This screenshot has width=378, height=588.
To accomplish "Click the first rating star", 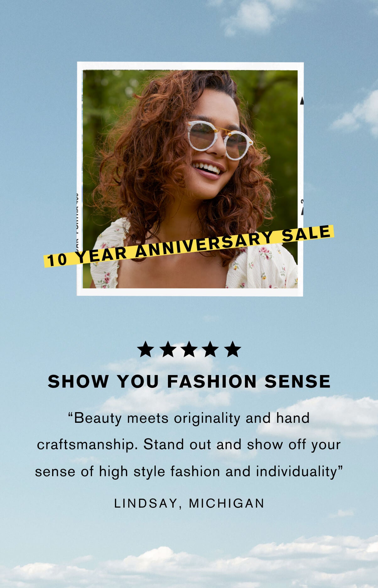I will coord(146,349).
